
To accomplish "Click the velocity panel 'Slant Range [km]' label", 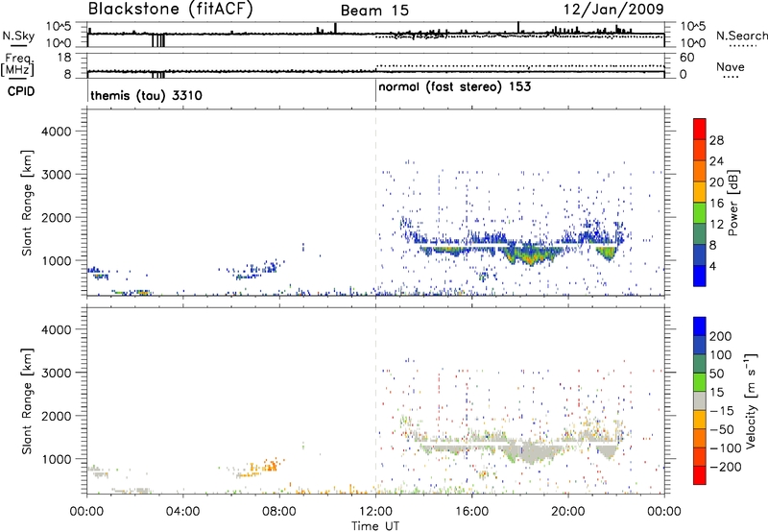I will [x=27, y=401].
